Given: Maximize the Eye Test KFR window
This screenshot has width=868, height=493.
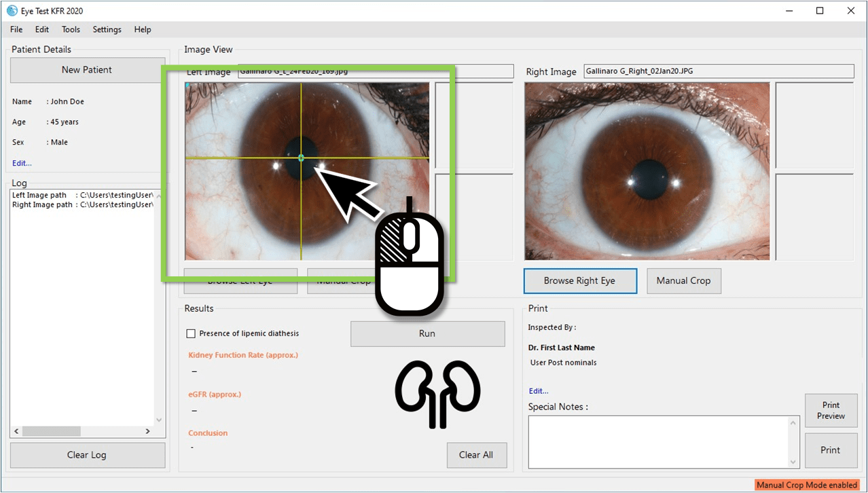Looking at the screenshot, I should (x=820, y=11).
